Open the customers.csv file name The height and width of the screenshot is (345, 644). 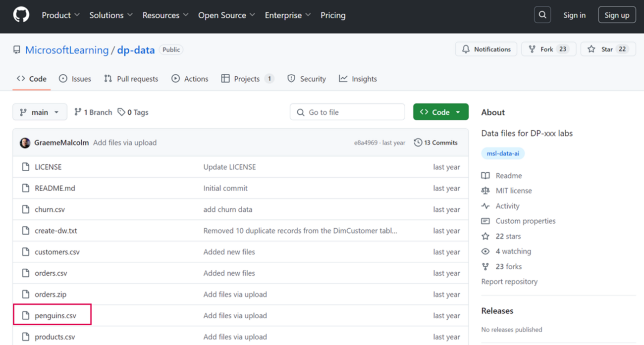pyautogui.click(x=57, y=252)
